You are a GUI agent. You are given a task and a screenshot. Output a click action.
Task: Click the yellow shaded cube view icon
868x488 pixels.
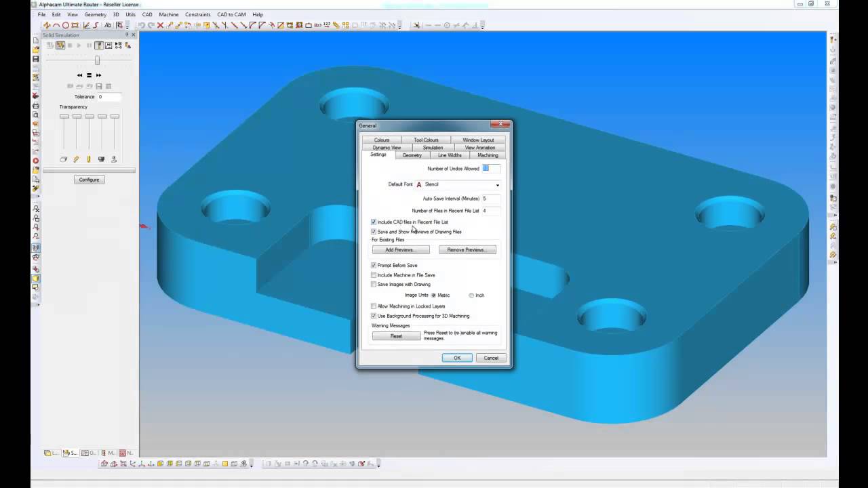pos(35,279)
